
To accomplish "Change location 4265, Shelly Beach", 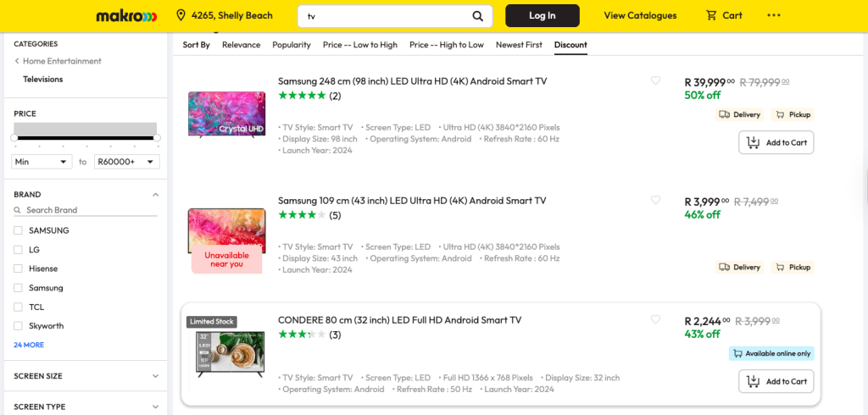I will (x=232, y=15).
